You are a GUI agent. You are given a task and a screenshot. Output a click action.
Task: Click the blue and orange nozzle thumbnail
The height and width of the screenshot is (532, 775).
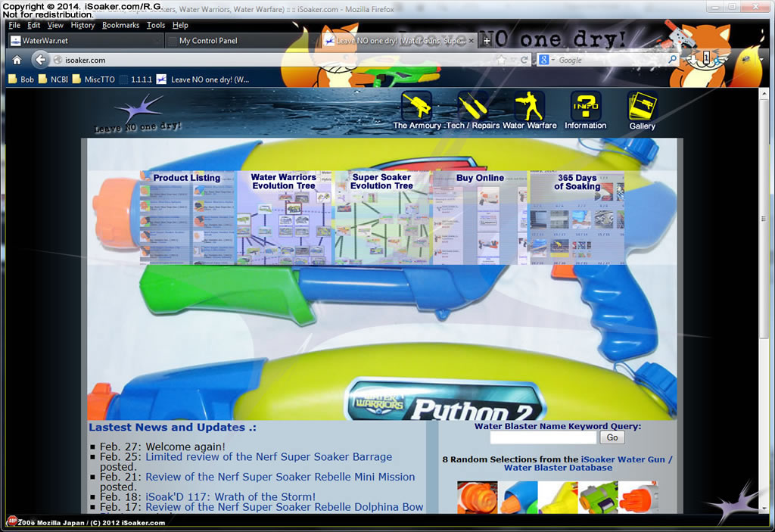click(518, 497)
